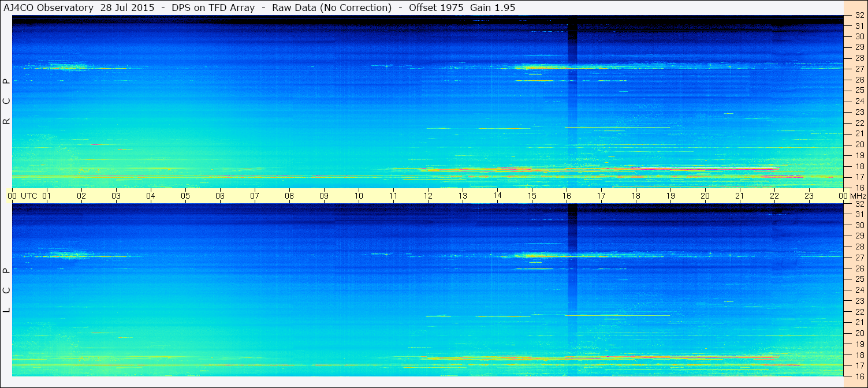Click hour marker 04 on UTC axis

pos(151,196)
